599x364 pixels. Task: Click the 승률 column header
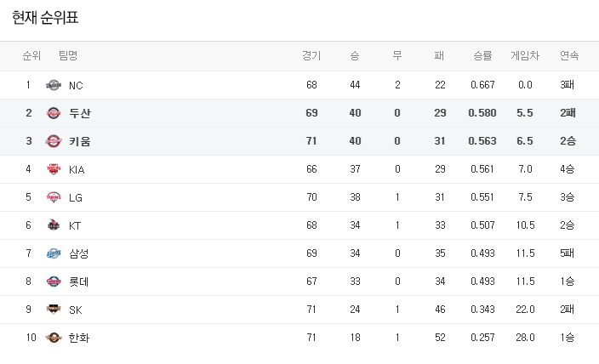pyautogui.click(x=482, y=56)
